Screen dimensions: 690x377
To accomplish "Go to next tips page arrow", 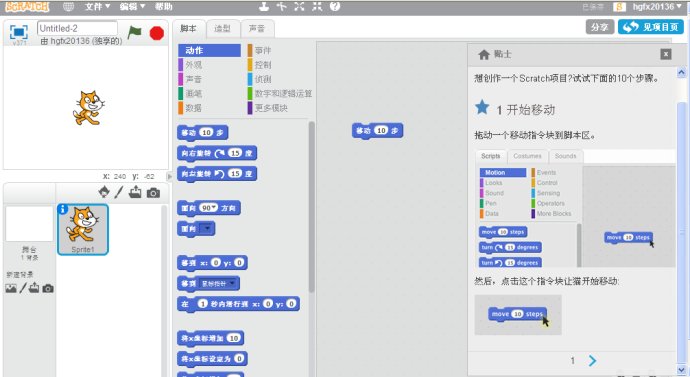I will 592,361.
